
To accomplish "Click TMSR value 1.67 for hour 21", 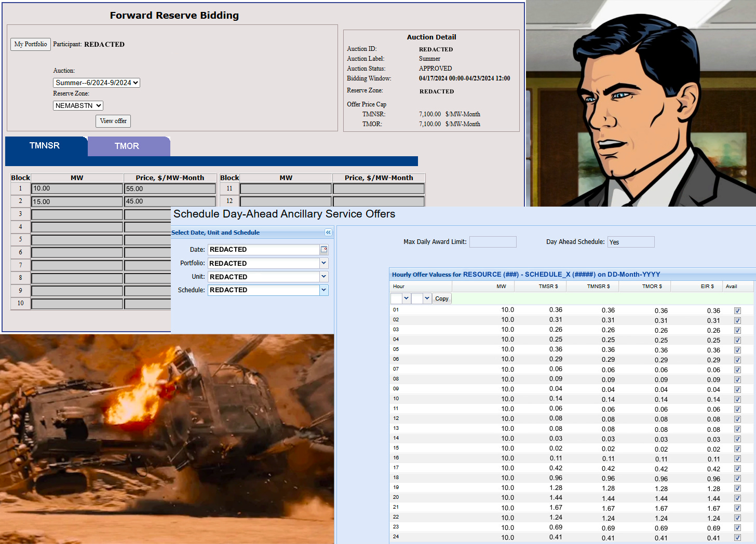I will pyautogui.click(x=556, y=508).
